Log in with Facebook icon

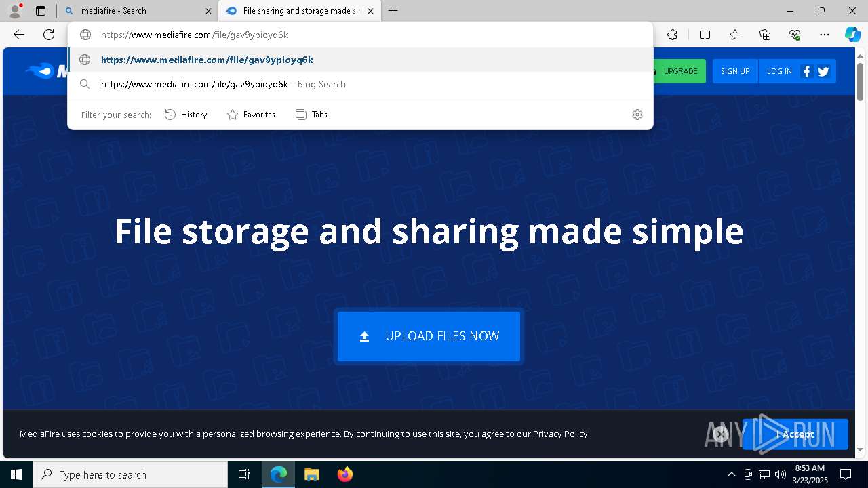point(806,71)
